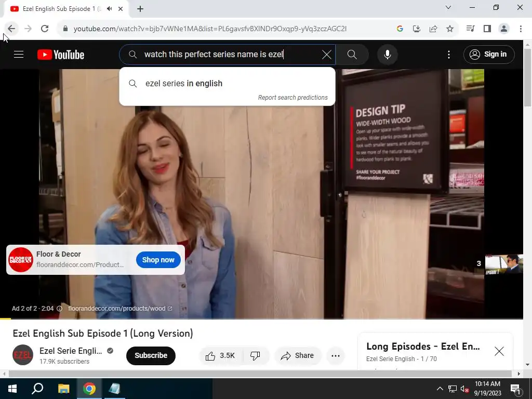Click the Google icon in address bar
Image resolution: width=532 pixels, height=399 pixels.
(x=400, y=29)
